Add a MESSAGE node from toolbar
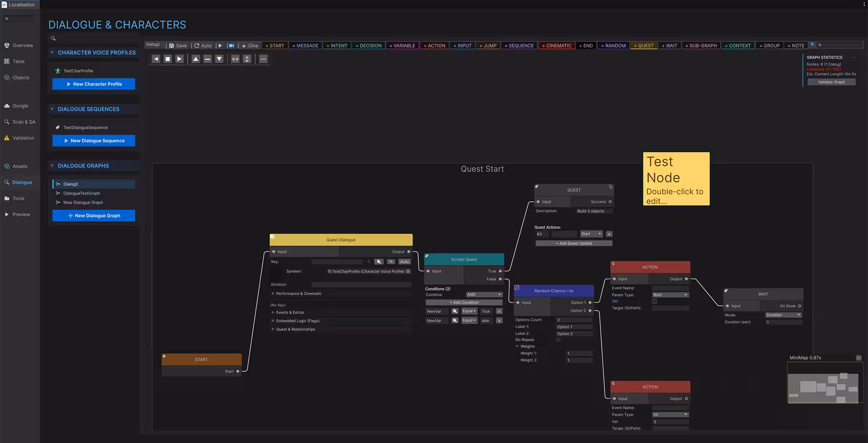Viewport: 868px width, 443px height. [x=305, y=46]
